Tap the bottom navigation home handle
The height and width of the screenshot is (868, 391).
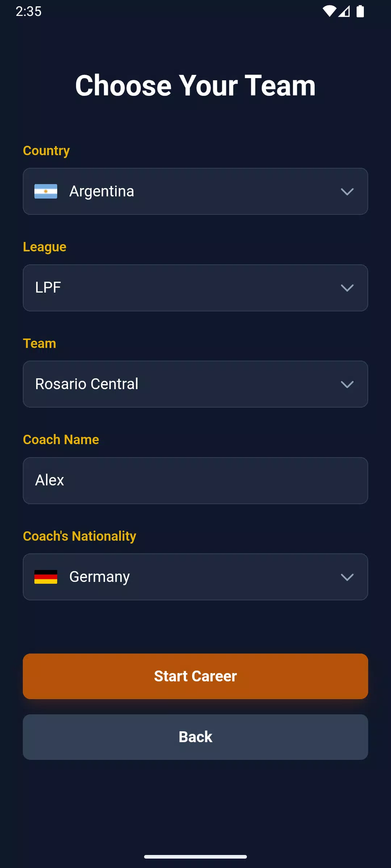tap(195, 857)
